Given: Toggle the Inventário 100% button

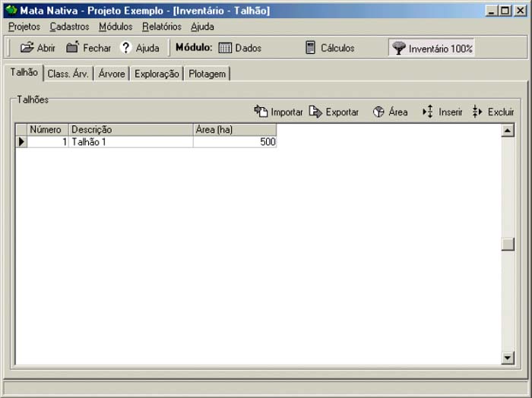Looking at the screenshot, I should [432, 48].
